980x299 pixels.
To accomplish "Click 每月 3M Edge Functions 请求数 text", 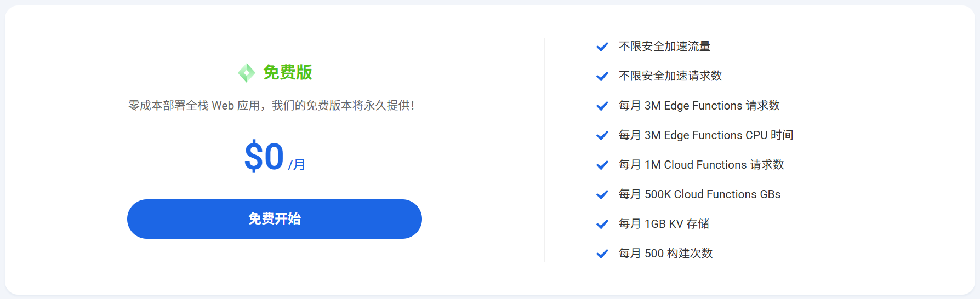I will [699, 106].
